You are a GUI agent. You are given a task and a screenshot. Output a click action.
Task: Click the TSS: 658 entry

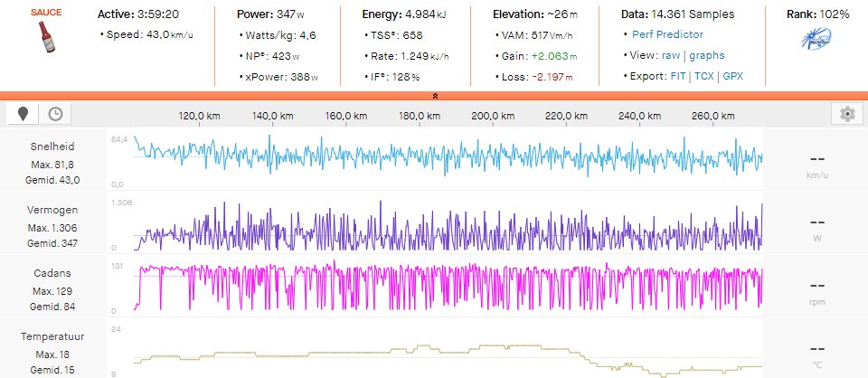click(396, 35)
